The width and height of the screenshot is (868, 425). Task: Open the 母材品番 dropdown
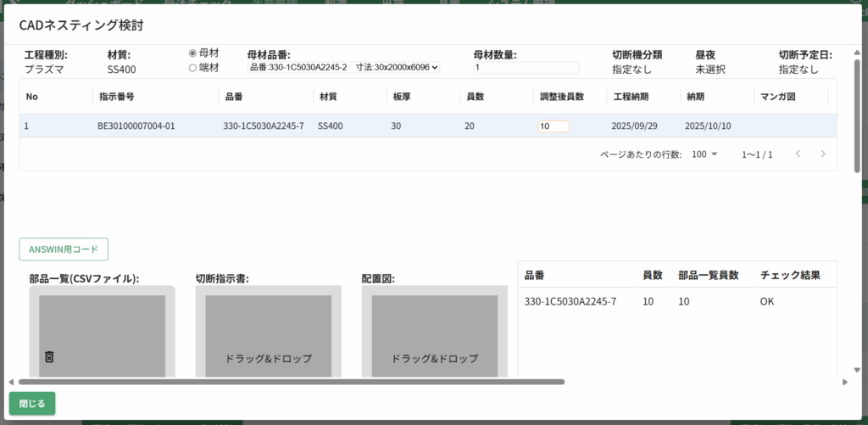pos(343,67)
